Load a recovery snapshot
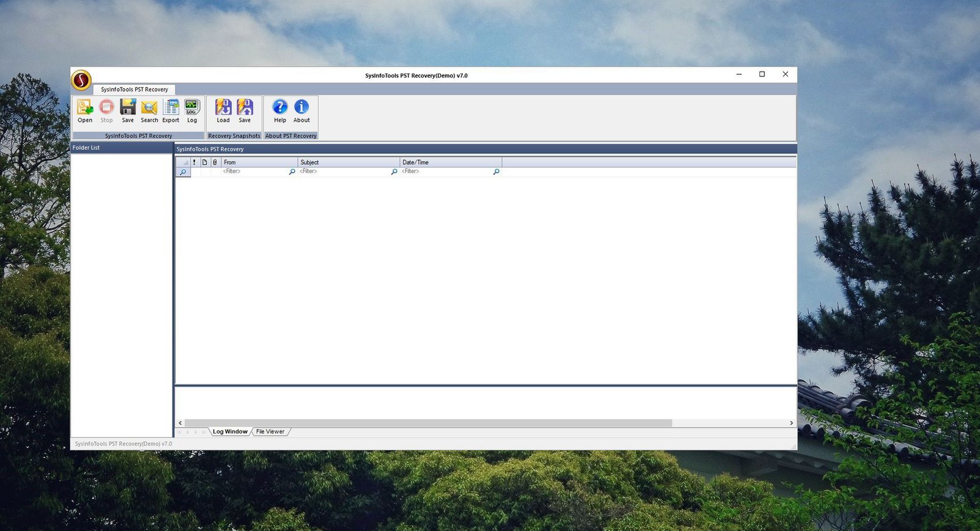The image size is (980, 531). 223,111
